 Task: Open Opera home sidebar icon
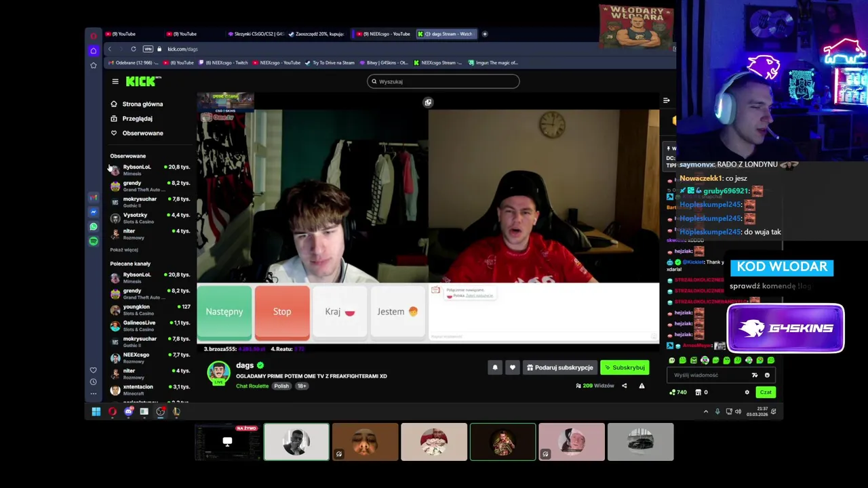pyautogui.click(x=94, y=51)
